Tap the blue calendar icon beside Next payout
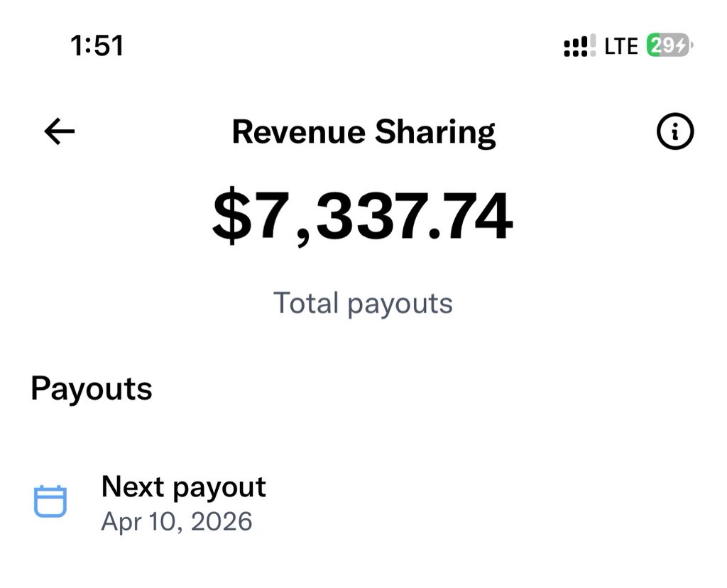The height and width of the screenshot is (588, 727). point(50,501)
